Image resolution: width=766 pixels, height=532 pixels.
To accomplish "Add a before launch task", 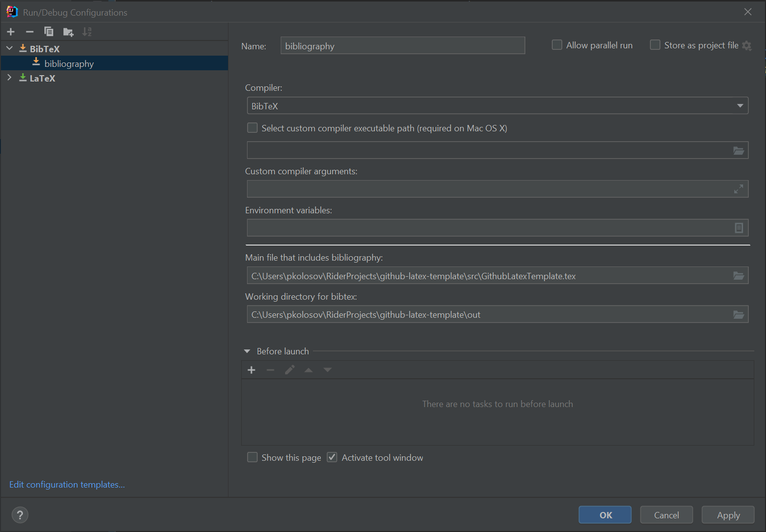I will (251, 370).
